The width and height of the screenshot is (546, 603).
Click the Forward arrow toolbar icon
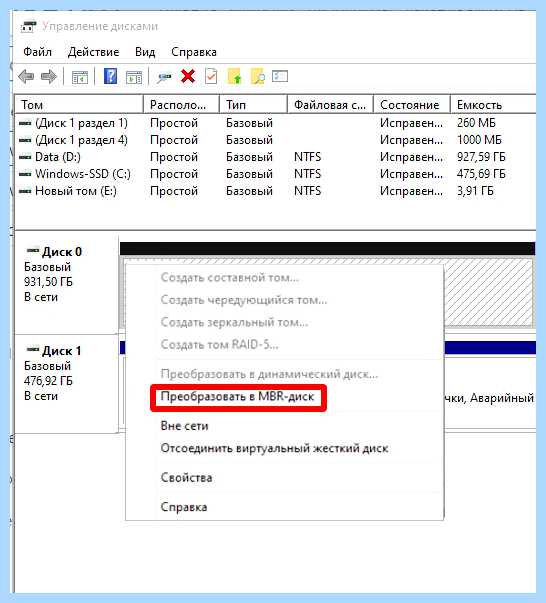pyautogui.click(x=49, y=77)
